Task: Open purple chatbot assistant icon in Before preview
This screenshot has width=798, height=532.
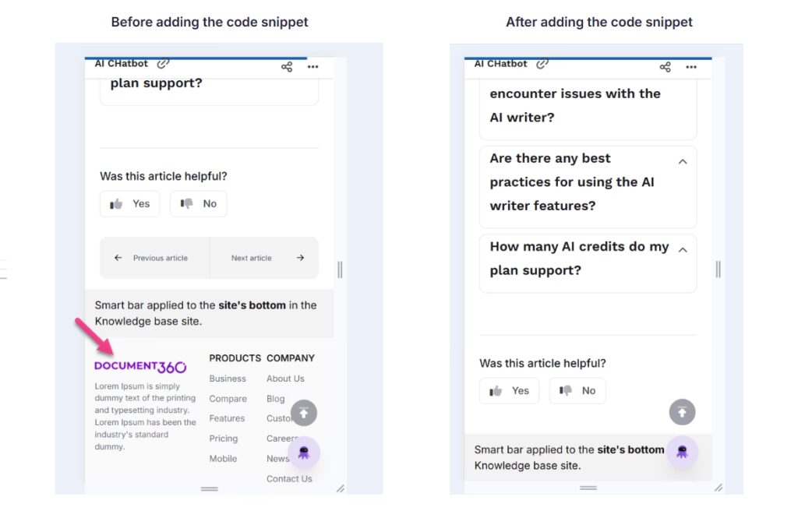Action: click(x=304, y=452)
